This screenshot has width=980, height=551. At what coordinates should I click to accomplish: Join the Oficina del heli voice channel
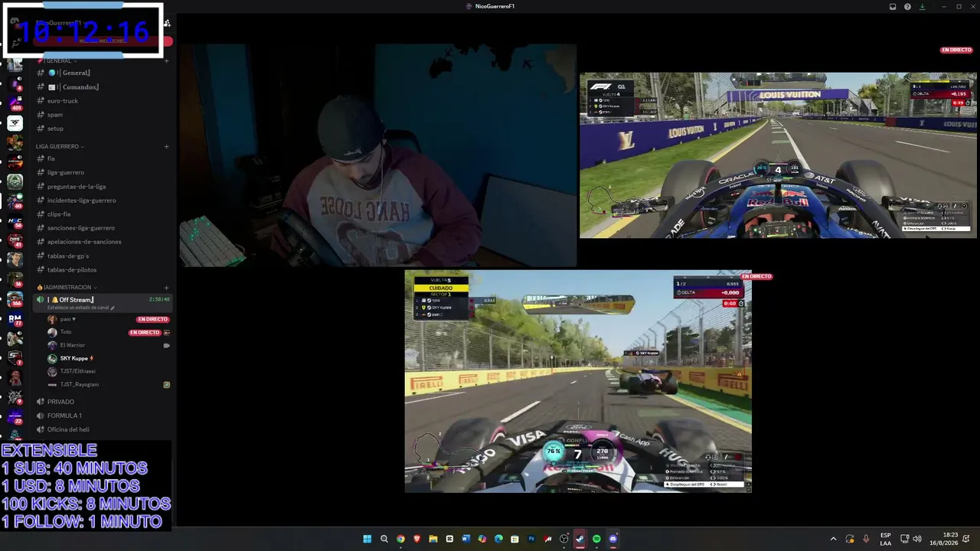(x=103, y=429)
